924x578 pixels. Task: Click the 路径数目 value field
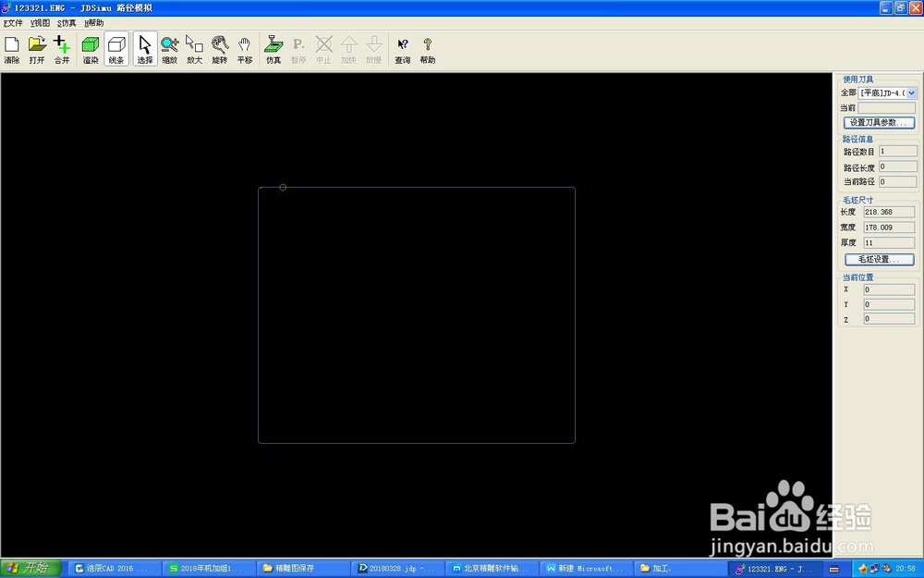[898, 152]
